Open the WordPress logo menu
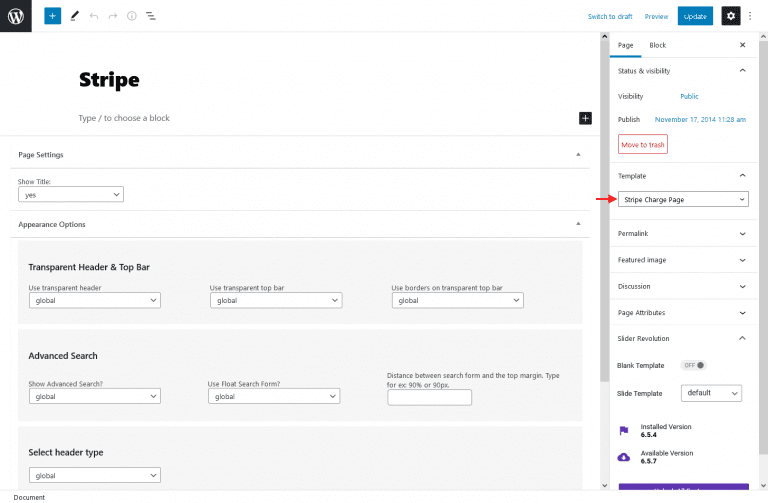 tap(16, 16)
